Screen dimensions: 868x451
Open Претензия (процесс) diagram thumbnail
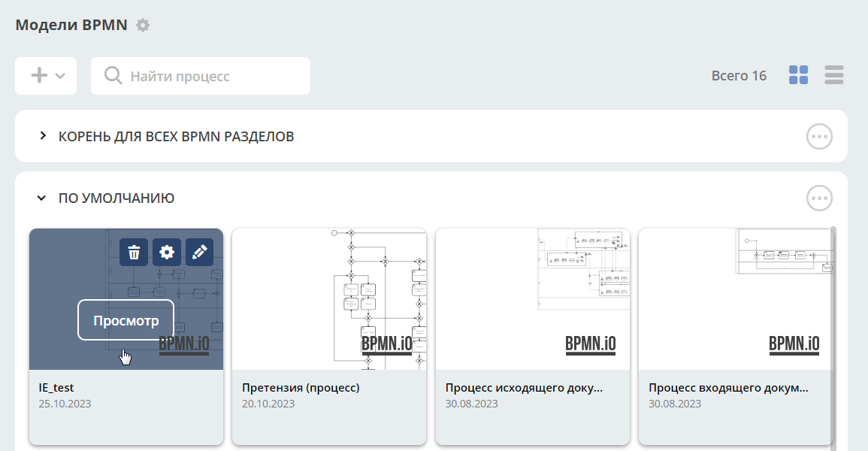pyautogui.click(x=329, y=299)
